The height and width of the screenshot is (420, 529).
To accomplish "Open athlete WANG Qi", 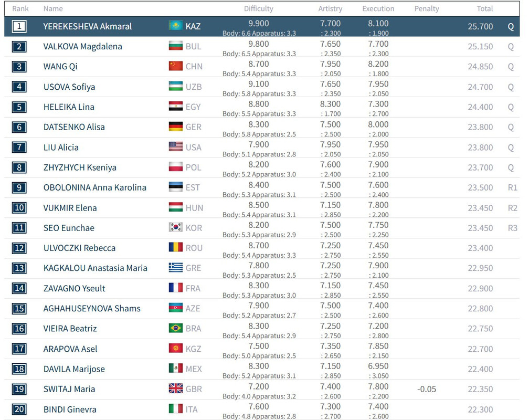I will (60, 67).
